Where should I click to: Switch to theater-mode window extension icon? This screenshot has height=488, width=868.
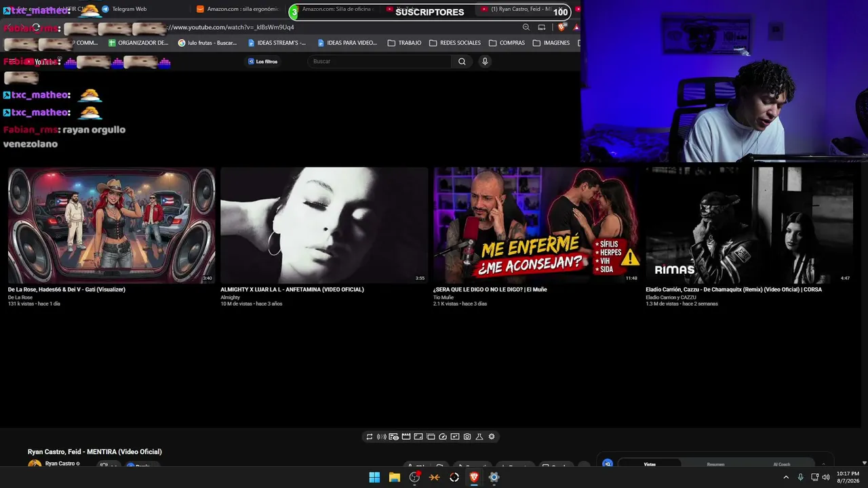pos(431,437)
